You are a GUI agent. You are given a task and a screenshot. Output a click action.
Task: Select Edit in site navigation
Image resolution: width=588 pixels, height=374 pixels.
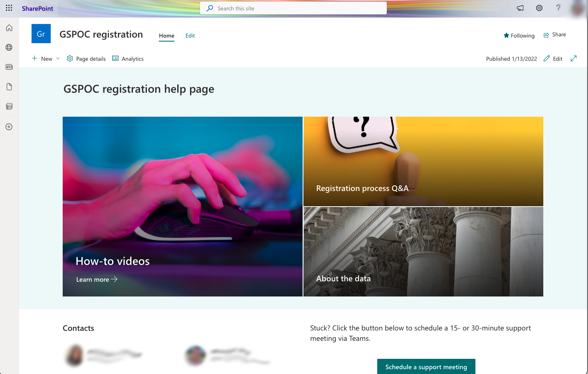click(190, 36)
